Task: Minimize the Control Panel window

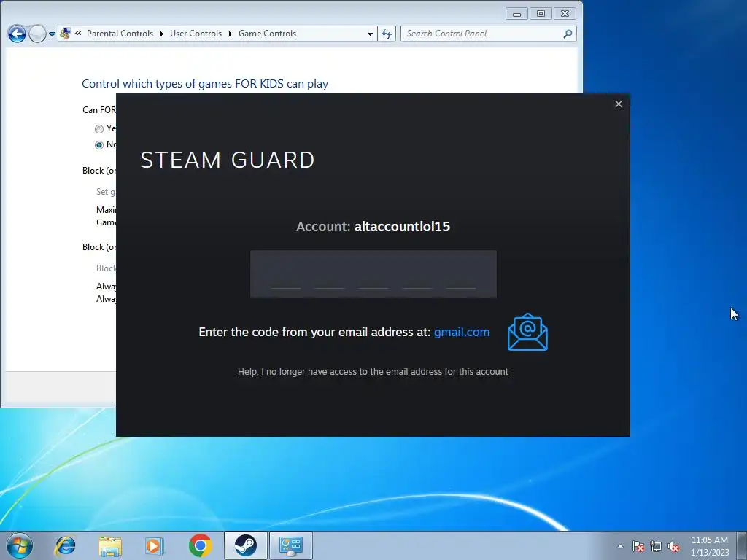Action: click(516, 14)
